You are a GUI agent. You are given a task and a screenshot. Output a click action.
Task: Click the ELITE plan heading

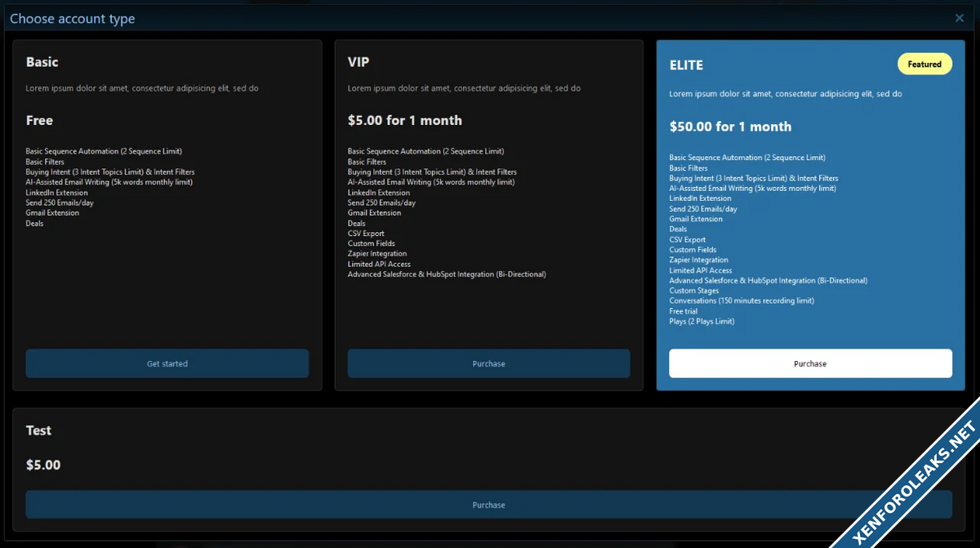tap(686, 65)
